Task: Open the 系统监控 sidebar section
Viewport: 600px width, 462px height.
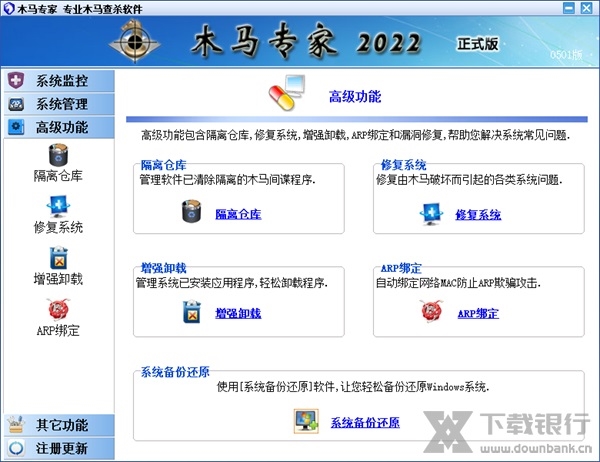Action: [59, 81]
